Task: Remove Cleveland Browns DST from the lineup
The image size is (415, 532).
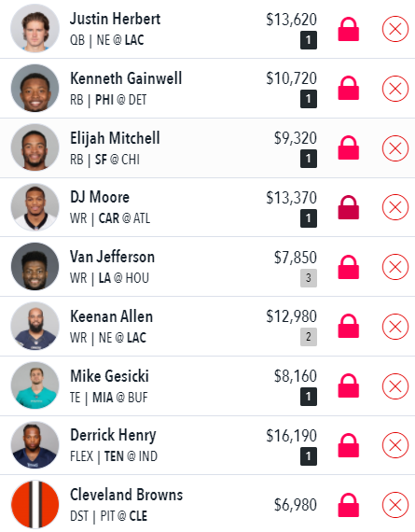Action: [x=395, y=505]
